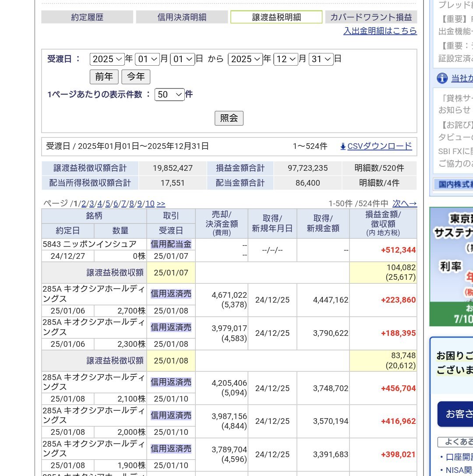Image resolution: width=473 pixels, height=476 pixels.
Task: Click the 2,700株 quantity cell
Action: (120, 311)
